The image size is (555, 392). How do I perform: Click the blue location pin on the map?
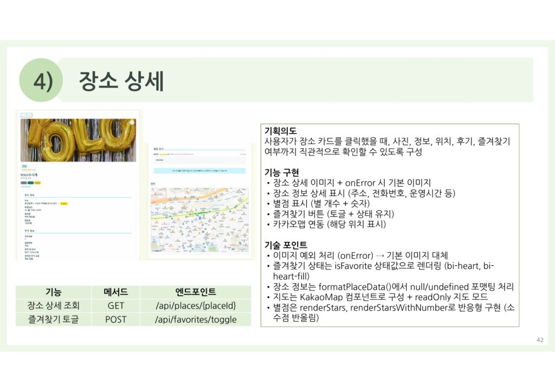[200, 218]
